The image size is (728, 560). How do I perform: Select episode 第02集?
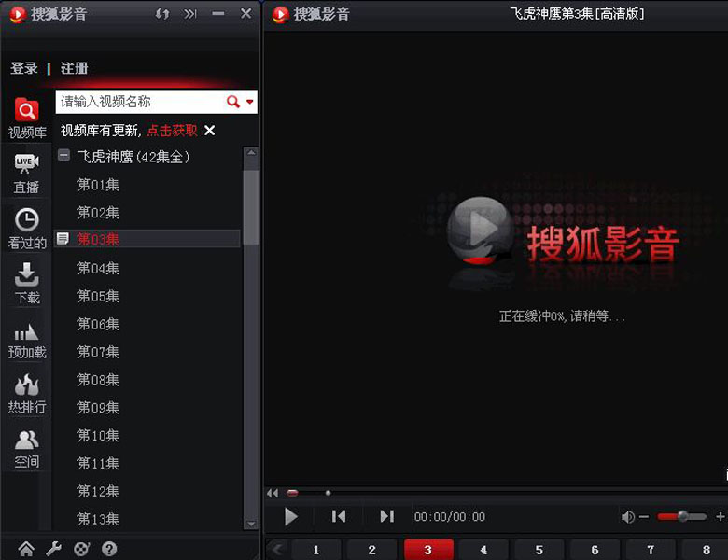[98, 213]
